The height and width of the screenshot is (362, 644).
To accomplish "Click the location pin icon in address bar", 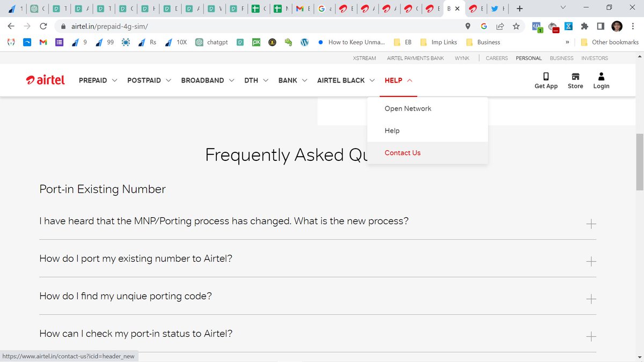I will (x=468, y=26).
